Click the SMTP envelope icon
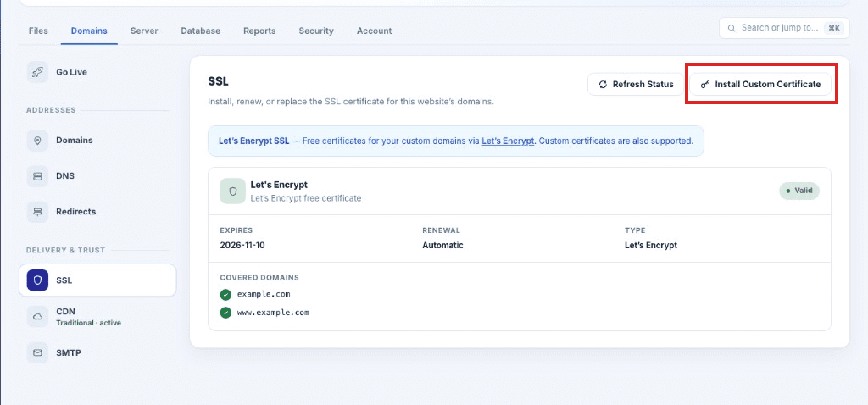The width and height of the screenshot is (868, 405). [x=37, y=352]
